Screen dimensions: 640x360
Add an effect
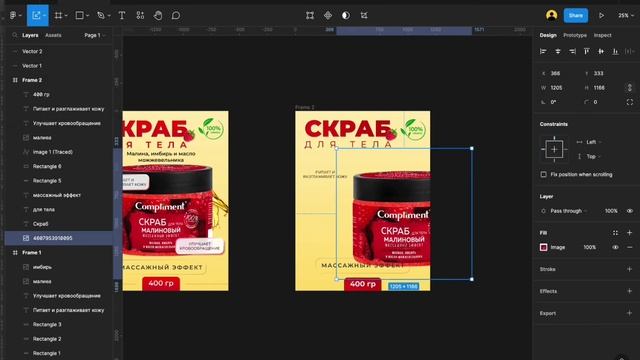click(629, 291)
